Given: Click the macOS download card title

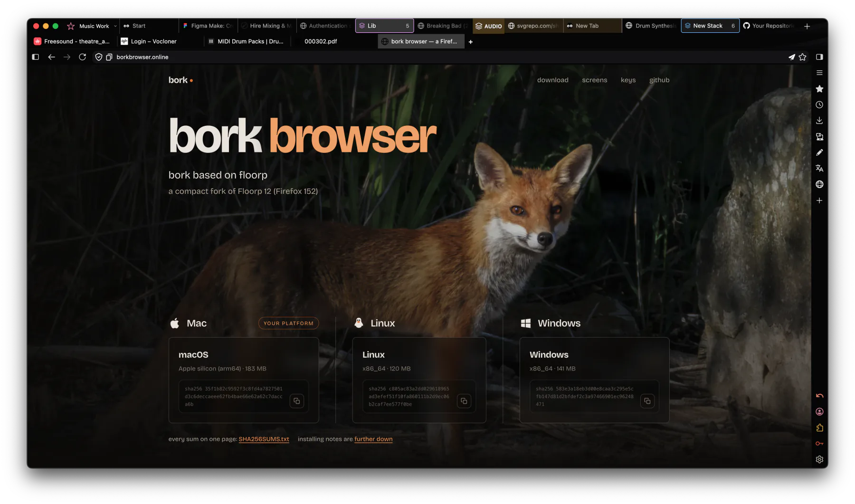Looking at the screenshot, I should pyautogui.click(x=193, y=355).
